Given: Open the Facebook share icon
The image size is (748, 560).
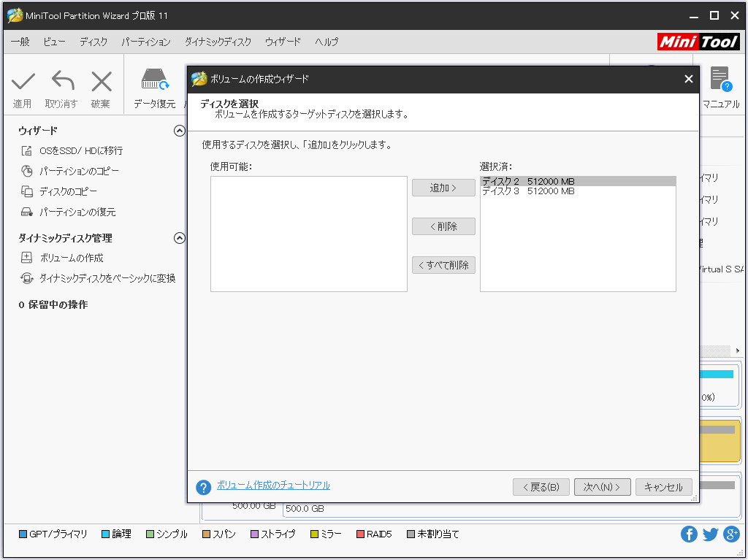Looking at the screenshot, I should click(x=689, y=534).
